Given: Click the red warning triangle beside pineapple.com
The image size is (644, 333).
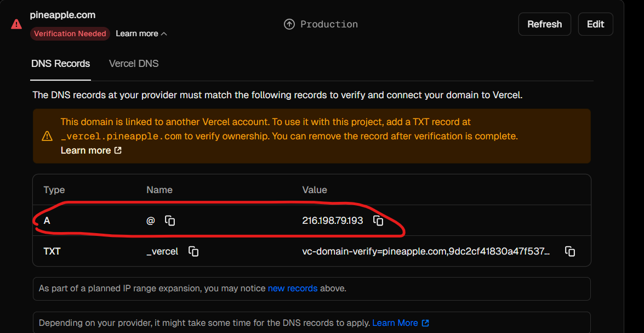Looking at the screenshot, I should (x=16, y=24).
